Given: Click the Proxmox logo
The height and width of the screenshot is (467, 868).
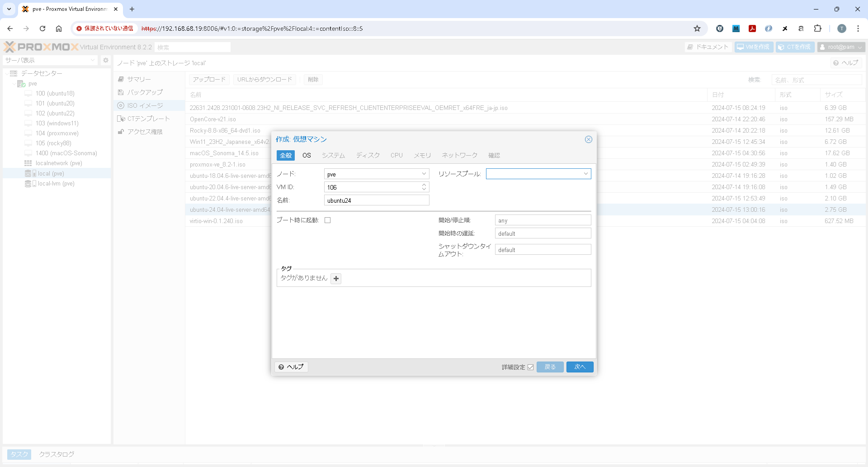Looking at the screenshot, I should point(41,47).
